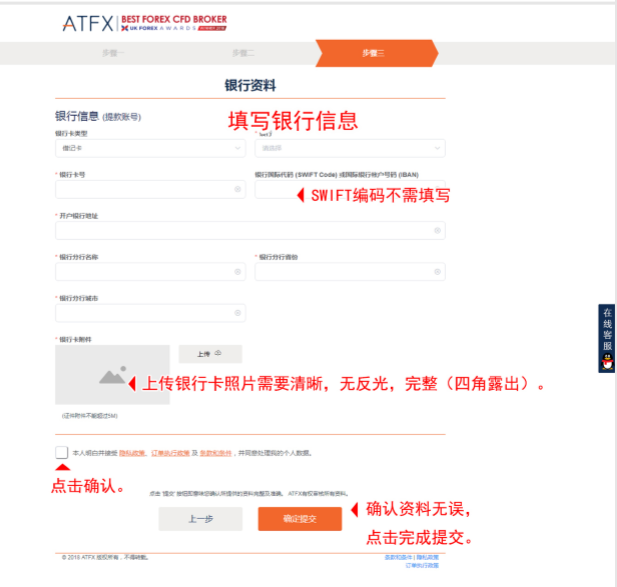The height and width of the screenshot is (587, 617).
Task: Clear the bank address field icon
Action: point(437,231)
